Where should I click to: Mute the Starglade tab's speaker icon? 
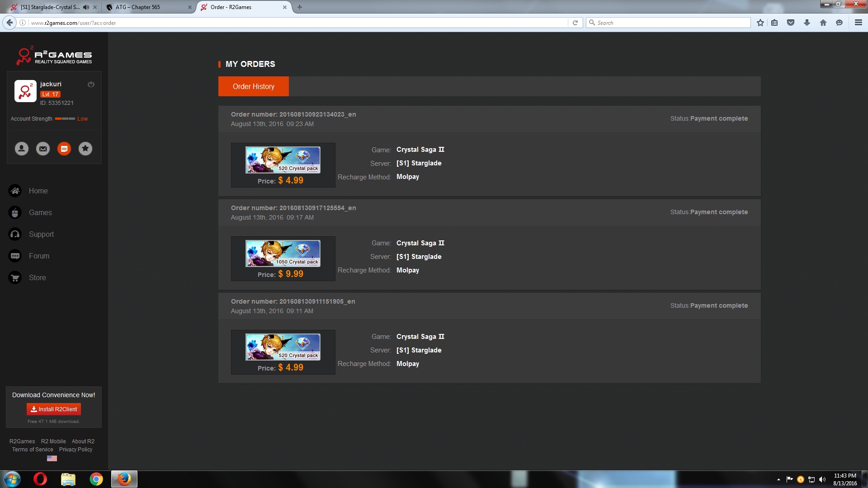[x=86, y=7]
